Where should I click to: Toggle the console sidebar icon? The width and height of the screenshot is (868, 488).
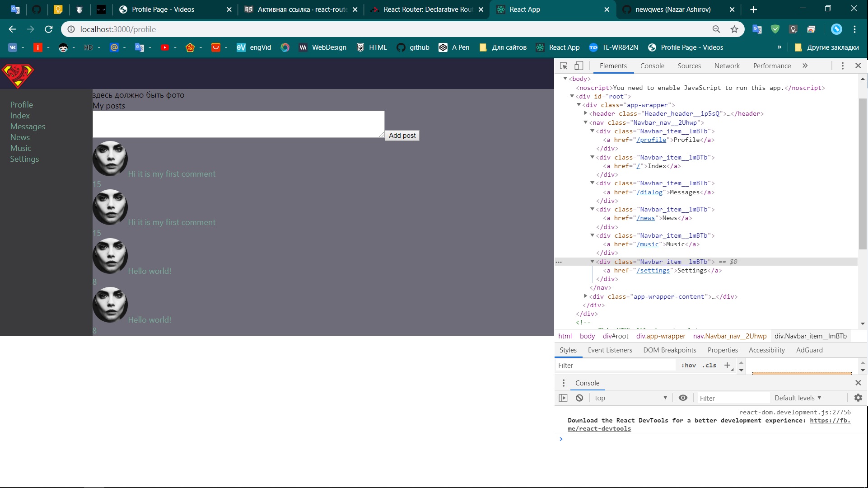[563, 398]
